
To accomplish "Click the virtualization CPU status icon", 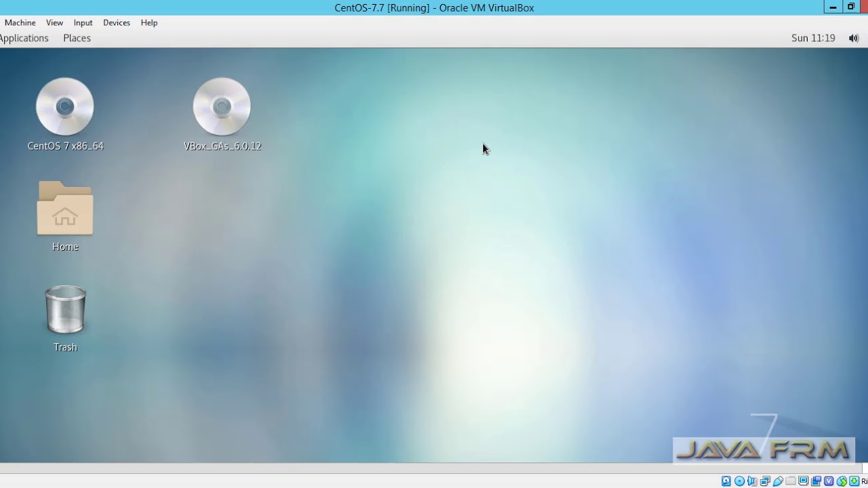I will (x=829, y=481).
